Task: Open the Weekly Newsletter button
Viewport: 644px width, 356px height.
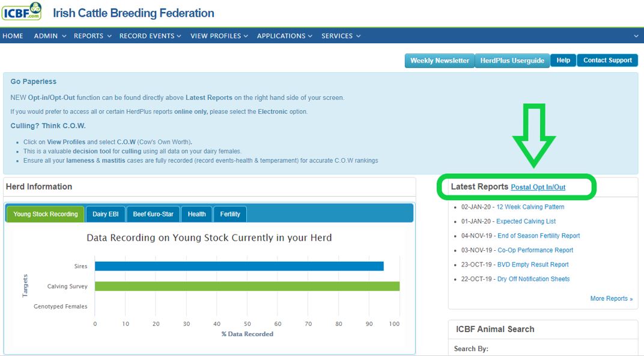Action: 440,60
